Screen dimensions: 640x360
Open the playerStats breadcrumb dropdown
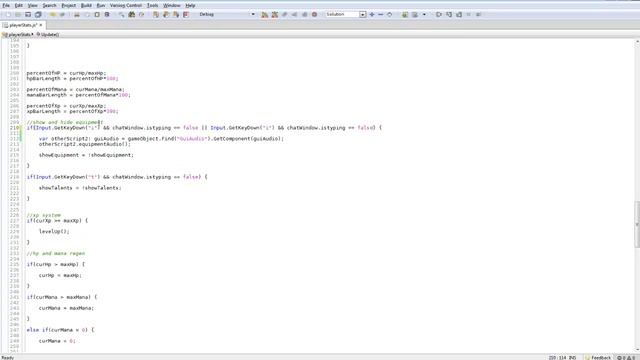coord(18,35)
